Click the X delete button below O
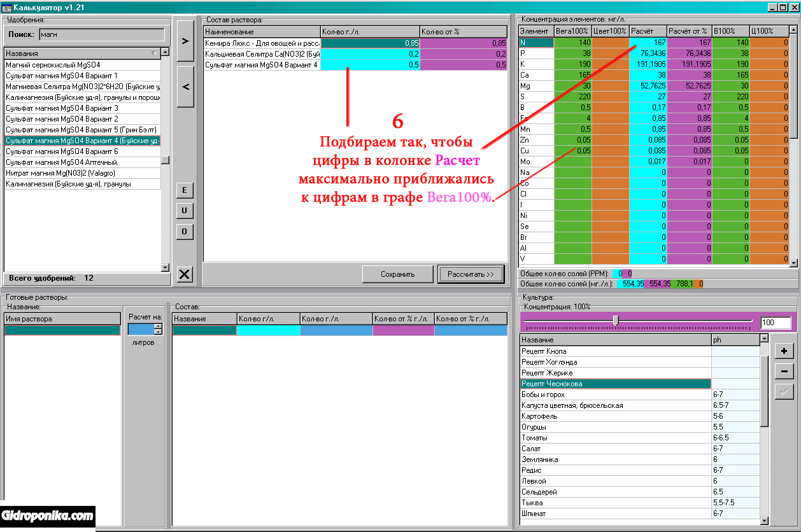 (184, 274)
